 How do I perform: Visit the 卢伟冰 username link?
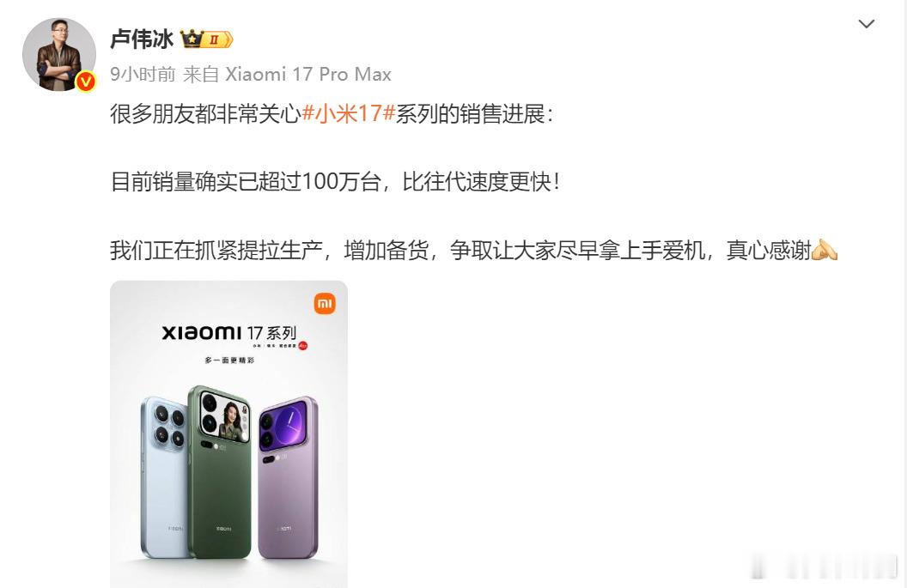coord(142,39)
